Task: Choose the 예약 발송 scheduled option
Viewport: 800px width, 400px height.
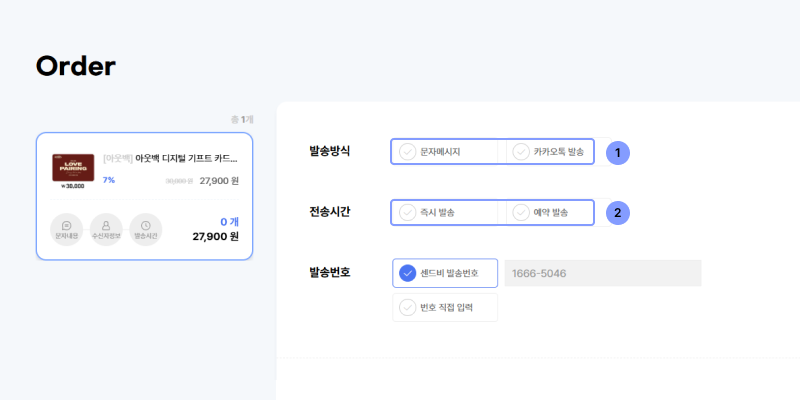Action: click(551, 213)
